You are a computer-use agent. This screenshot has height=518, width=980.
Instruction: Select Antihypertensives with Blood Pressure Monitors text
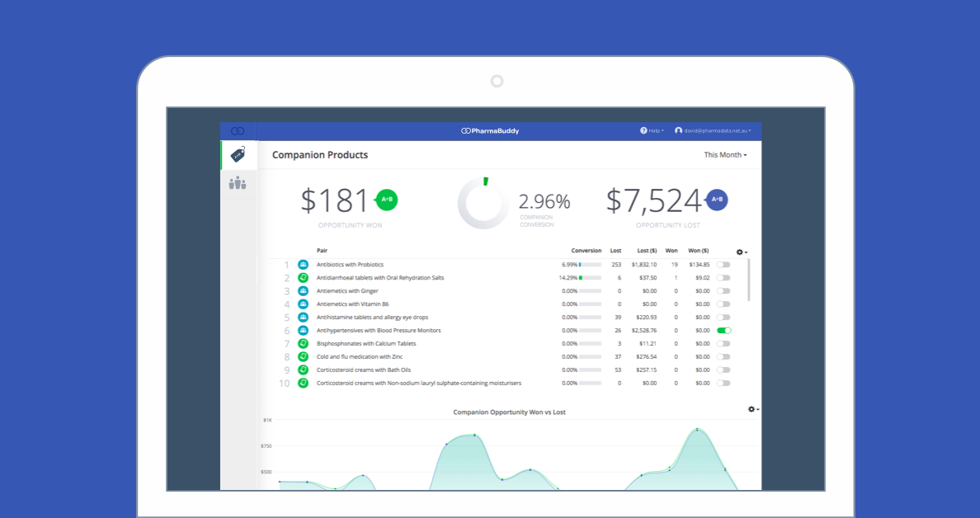(x=379, y=331)
